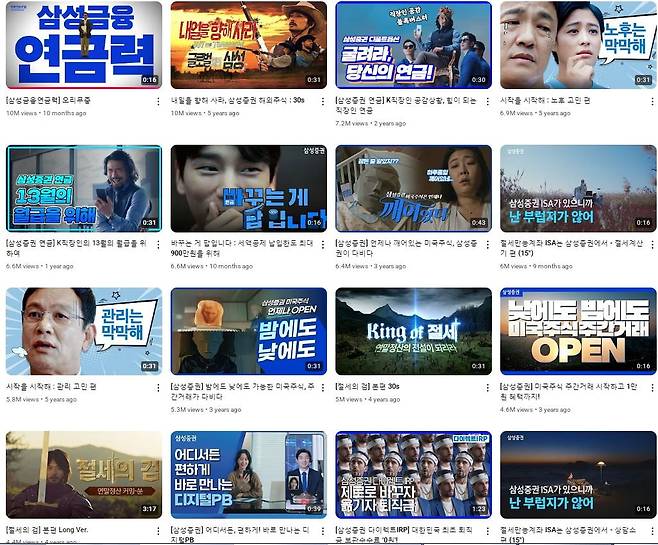658x545 pixels.
Task: Select text 10M views • 5 years ago
Action: tap(205, 113)
